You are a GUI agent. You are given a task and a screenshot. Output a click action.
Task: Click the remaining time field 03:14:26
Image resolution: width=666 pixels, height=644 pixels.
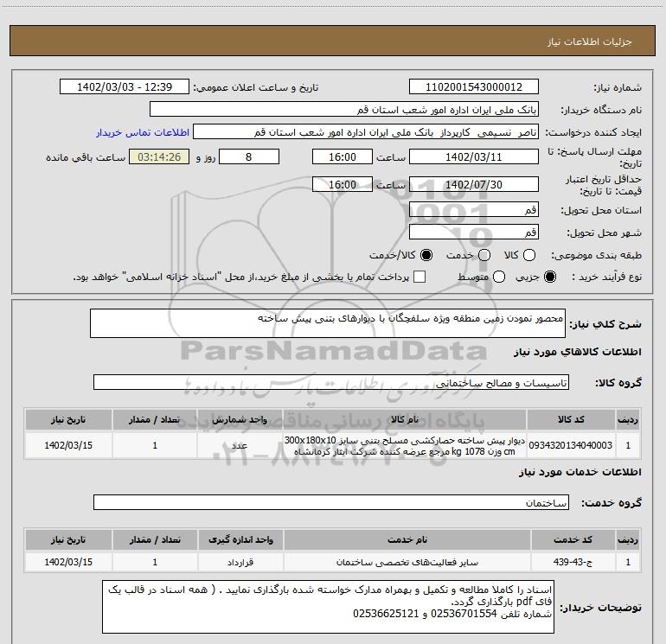159,157
